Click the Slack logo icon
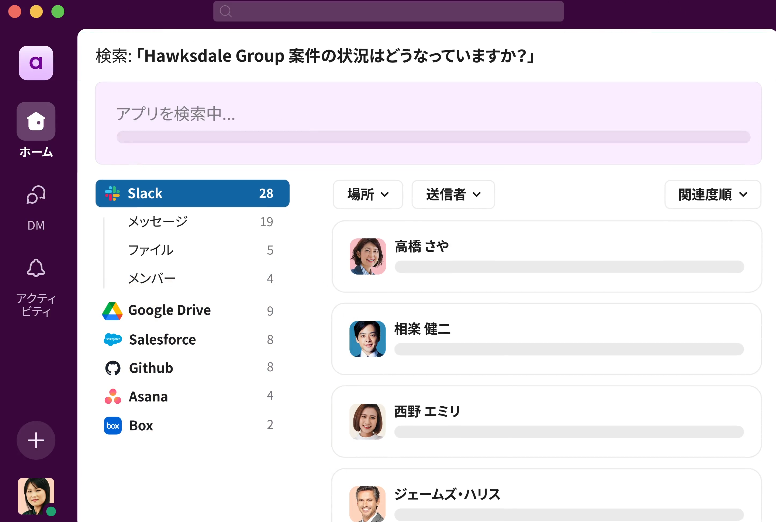Viewport: 776px width, 522px height. [112, 193]
